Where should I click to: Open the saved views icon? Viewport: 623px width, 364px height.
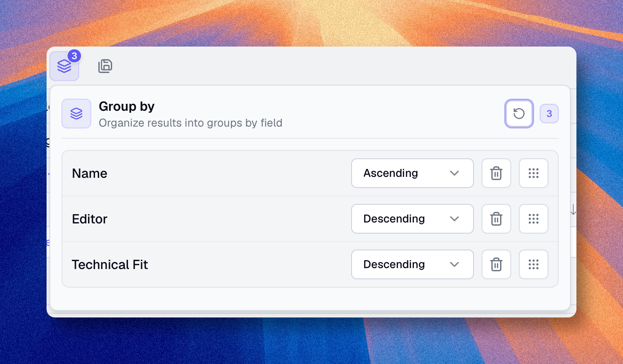point(105,66)
